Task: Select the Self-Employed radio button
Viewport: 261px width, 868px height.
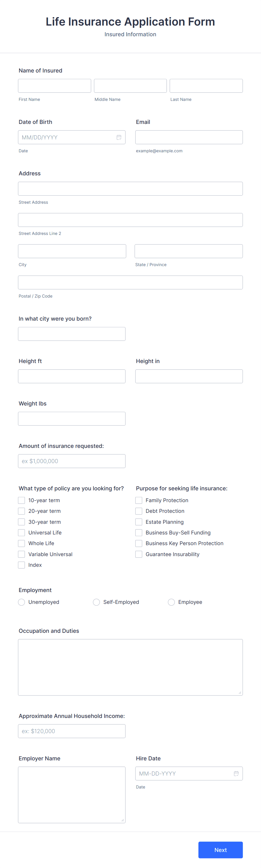Action: (96, 602)
